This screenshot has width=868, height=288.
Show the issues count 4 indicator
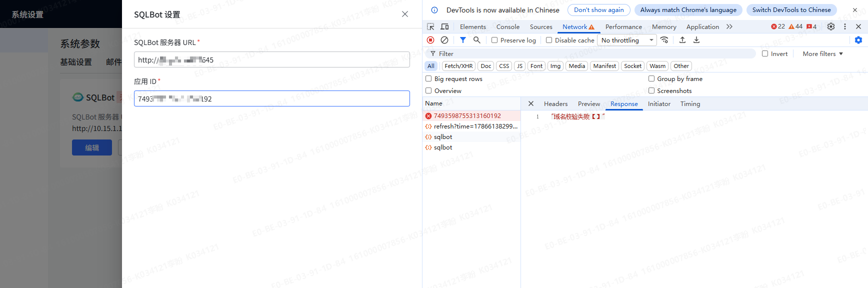pyautogui.click(x=811, y=26)
